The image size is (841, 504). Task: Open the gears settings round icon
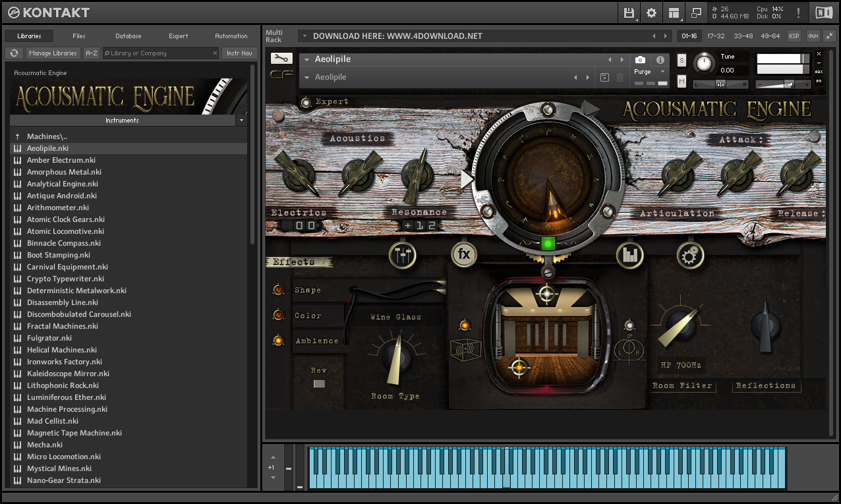click(690, 254)
